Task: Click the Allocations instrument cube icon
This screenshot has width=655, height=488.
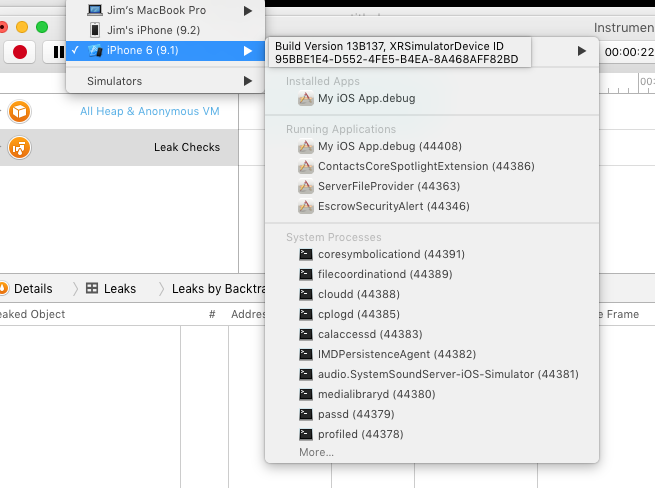Action: (x=20, y=112)
